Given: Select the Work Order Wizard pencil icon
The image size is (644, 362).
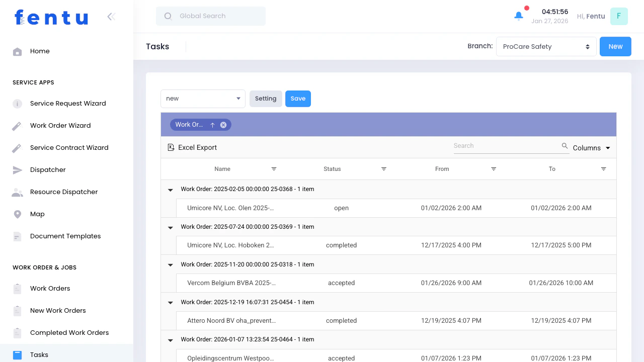Looking at the screenshot, I should (x=17, y=125).
